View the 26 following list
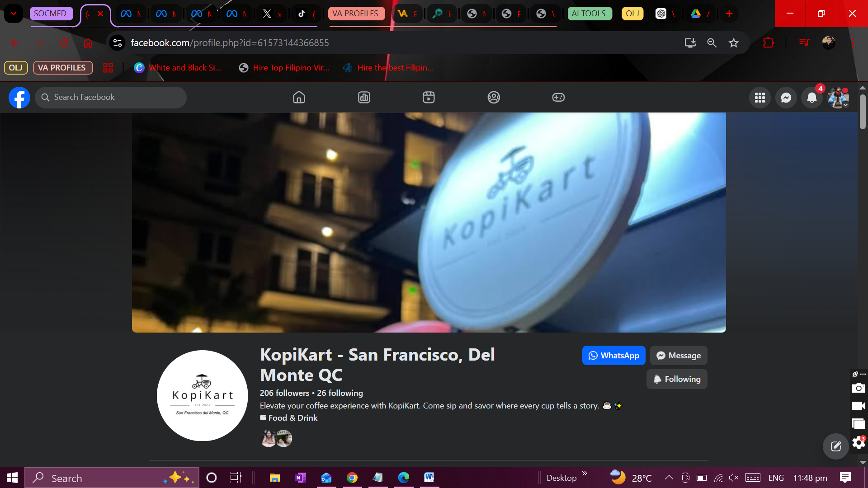This screenshot has width=868, height=488. (340, 393)
